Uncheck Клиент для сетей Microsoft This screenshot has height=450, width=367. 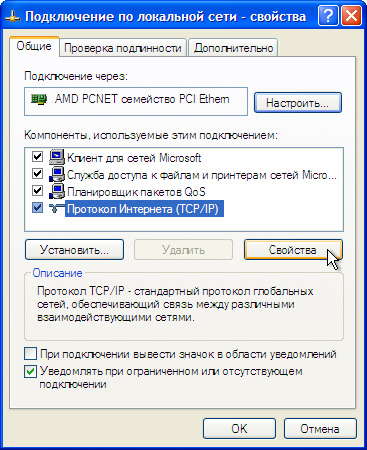click(x=37, y=157)
